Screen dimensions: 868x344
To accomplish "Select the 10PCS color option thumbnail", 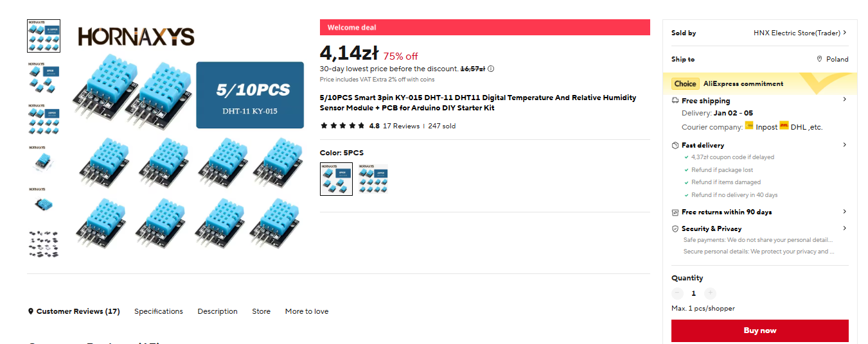I will pyautogui.click(x=373, y=179).
